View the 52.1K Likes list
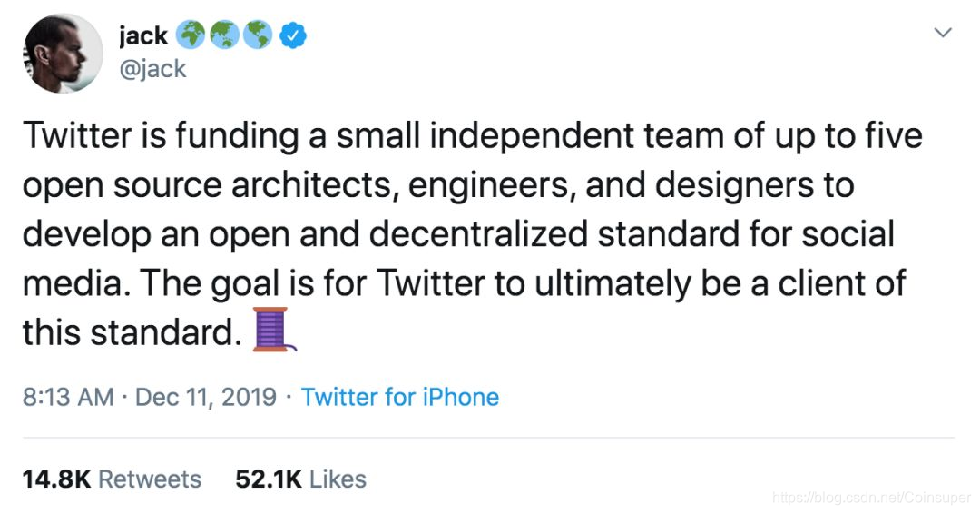The image size is (980, 514). (300, 479)
